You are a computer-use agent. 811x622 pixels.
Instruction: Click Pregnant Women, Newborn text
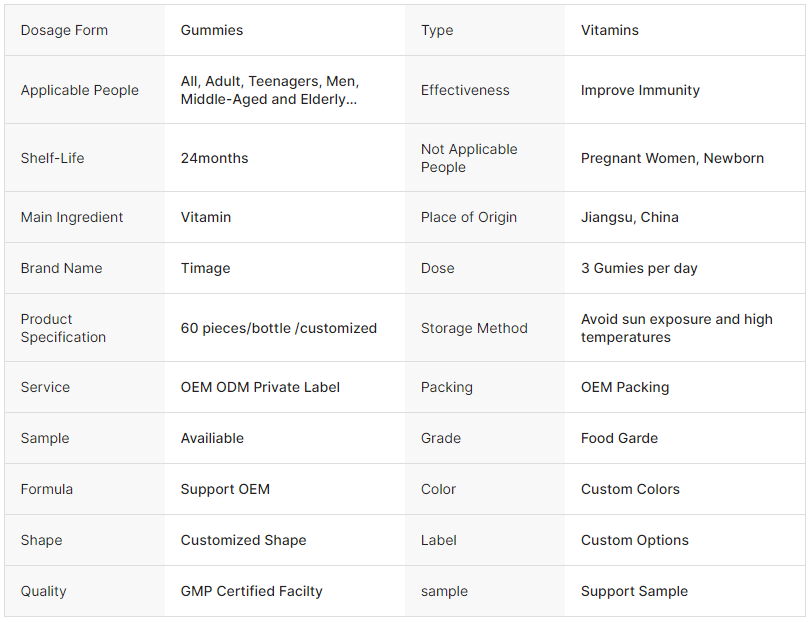(672, 158)
